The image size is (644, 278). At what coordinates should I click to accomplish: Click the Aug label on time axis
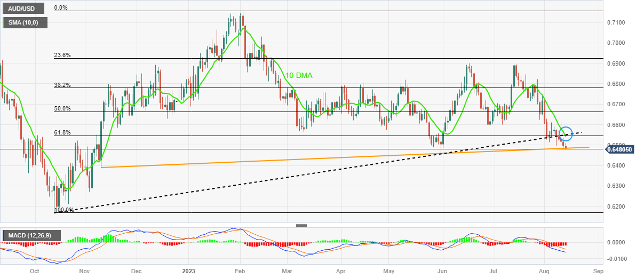tap(544, 271)
